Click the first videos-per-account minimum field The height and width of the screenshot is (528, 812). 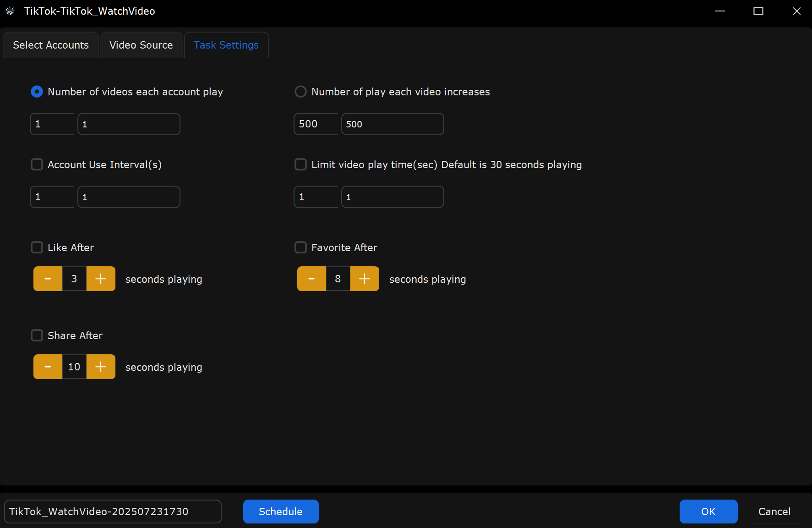(x=52, y=124)
